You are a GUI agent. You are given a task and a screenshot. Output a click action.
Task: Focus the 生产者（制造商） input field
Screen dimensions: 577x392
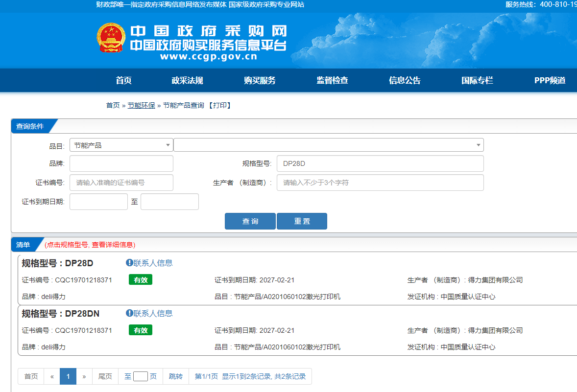(x=380, y=183)
